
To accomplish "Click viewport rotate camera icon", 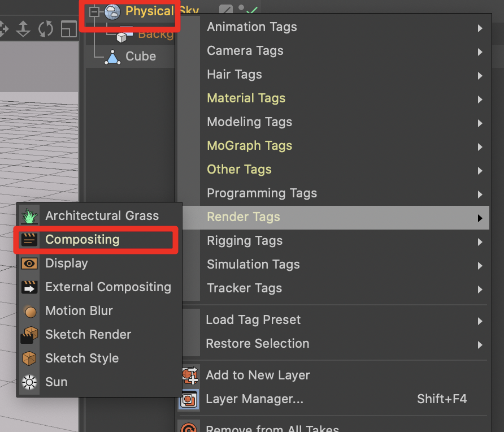I will pyautogui.click(x=46, y=29).
